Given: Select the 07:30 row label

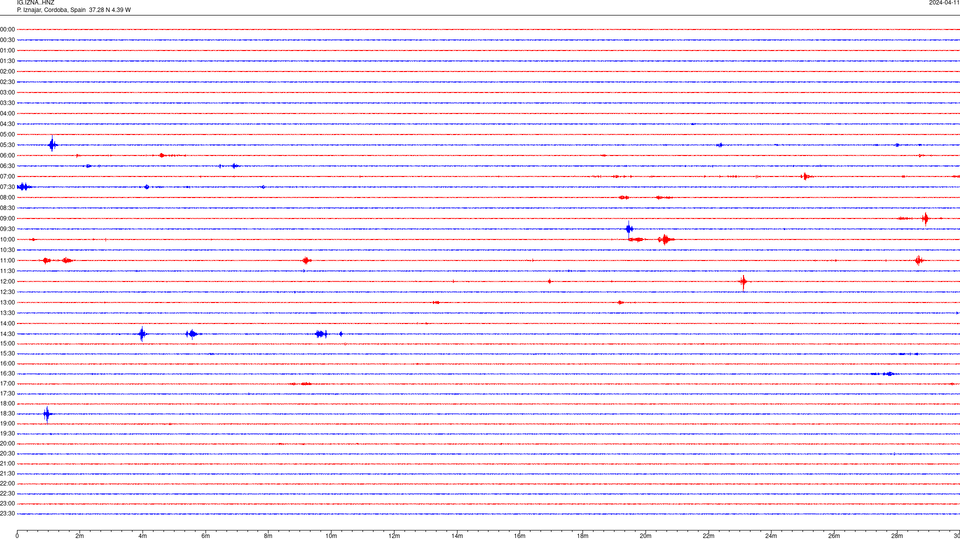Looking at the screenshot, I should point(7,187).
